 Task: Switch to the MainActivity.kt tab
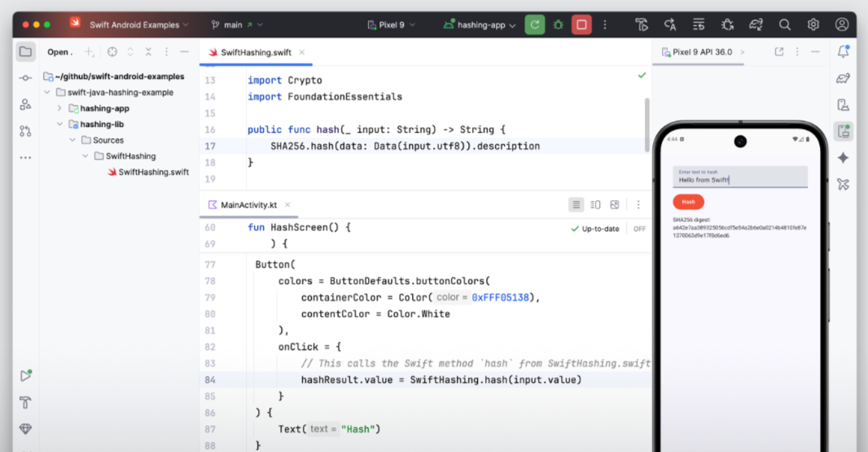(248, 205)
